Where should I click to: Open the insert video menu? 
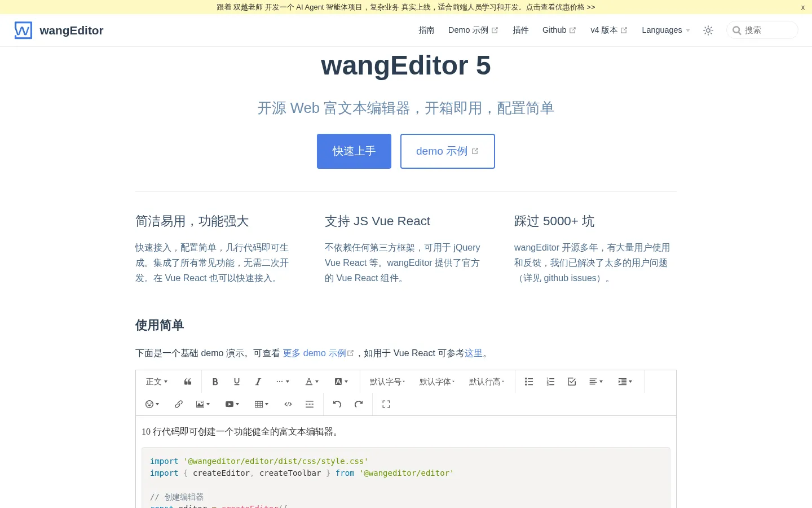(x=232, y=404)
